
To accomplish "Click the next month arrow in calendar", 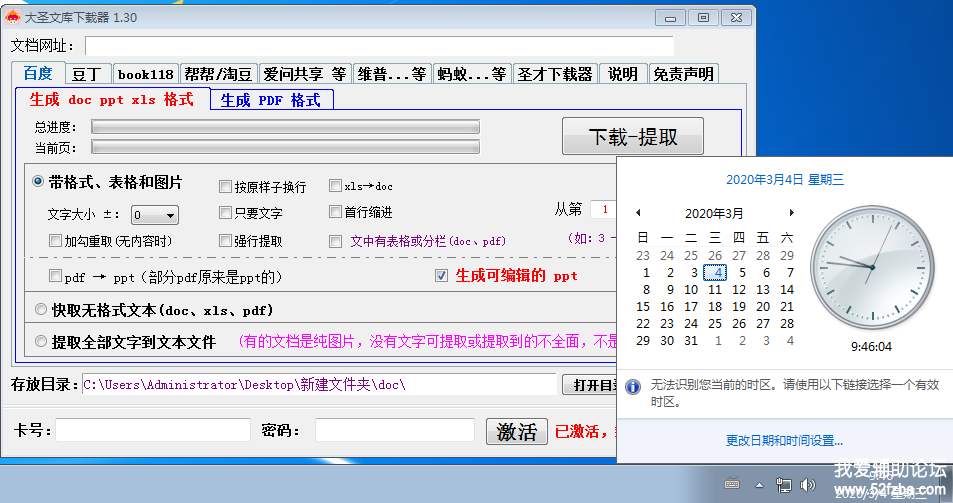I will point(791,213).
